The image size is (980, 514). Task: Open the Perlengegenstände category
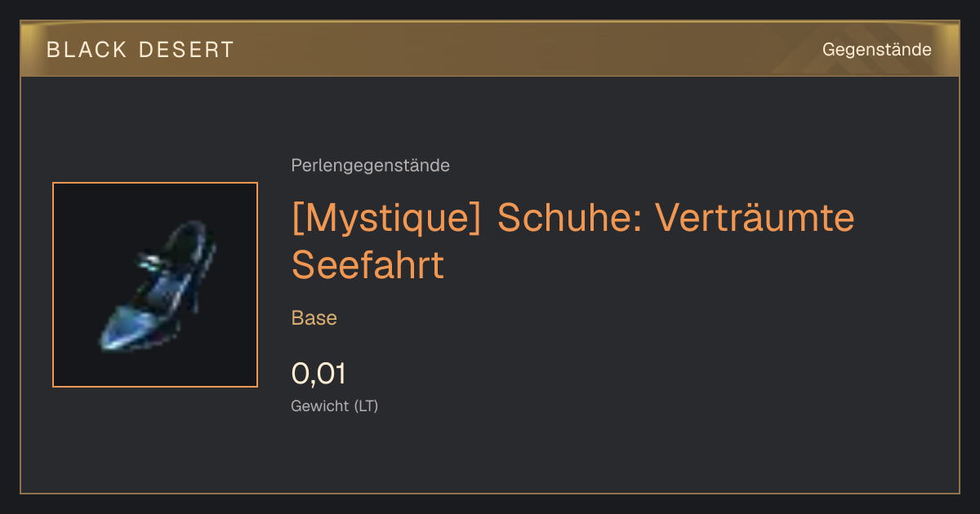(x=370, y=166)
